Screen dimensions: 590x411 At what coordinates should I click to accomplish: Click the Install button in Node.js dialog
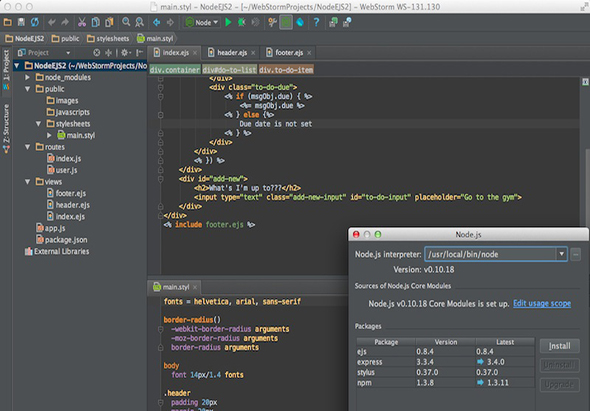tap(560, 346)
